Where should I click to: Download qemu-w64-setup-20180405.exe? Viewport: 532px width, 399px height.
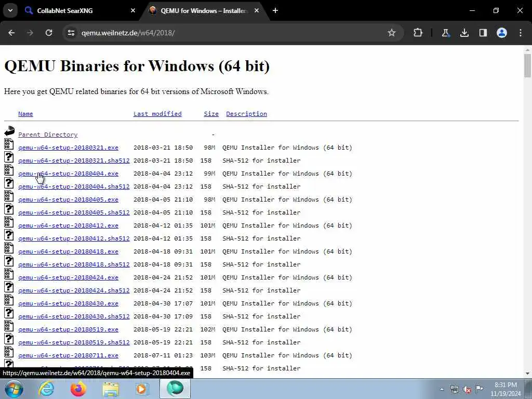click(68, 199)
